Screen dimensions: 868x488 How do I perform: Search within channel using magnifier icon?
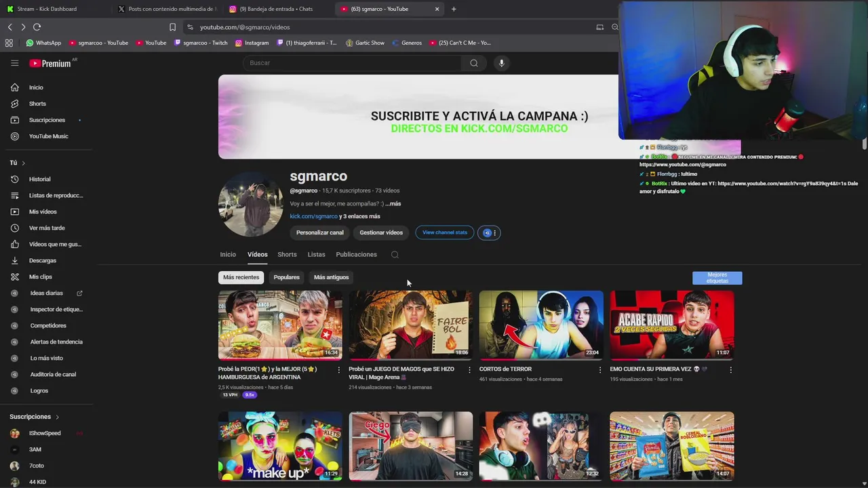click(395, 255)
